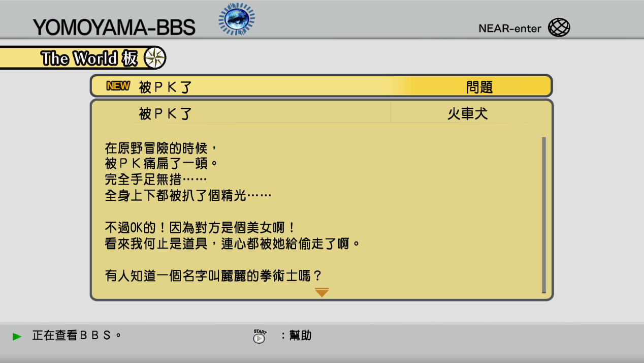Click the orange down arrow below post
Image resolution: width=644 pixels, height=363 pixels.
point(321,292)
